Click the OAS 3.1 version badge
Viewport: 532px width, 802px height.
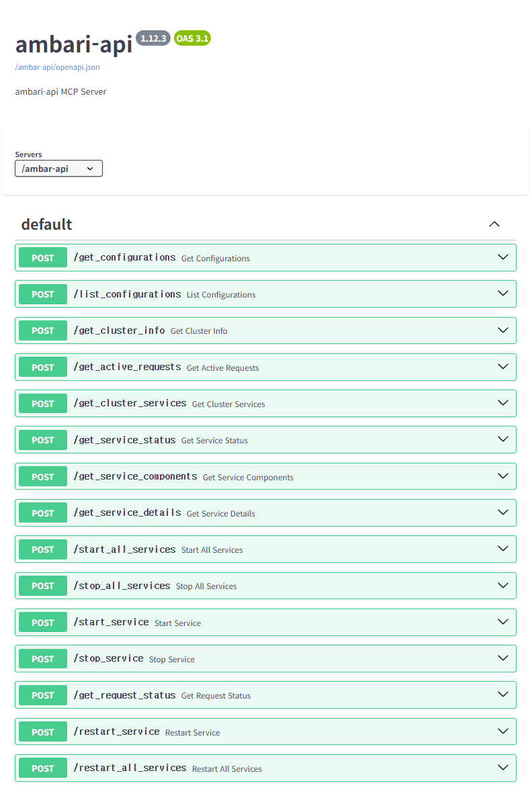tap(192, 38)
